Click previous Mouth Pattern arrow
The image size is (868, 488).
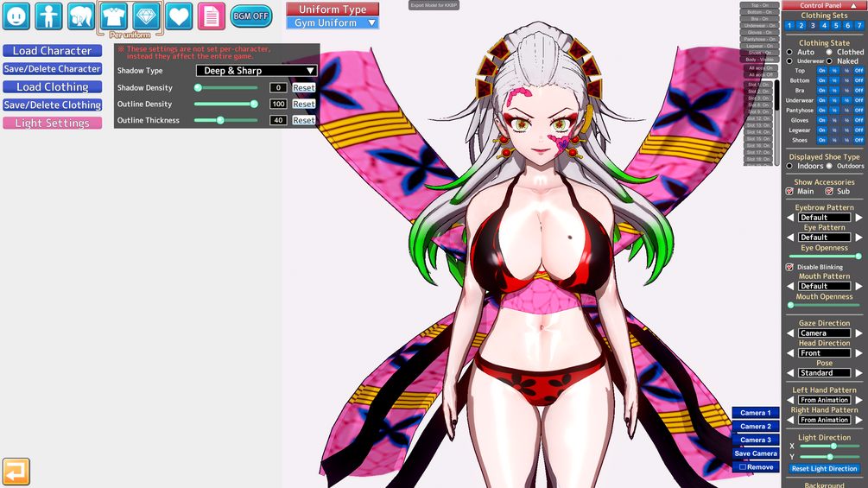[x=790, y=286]
